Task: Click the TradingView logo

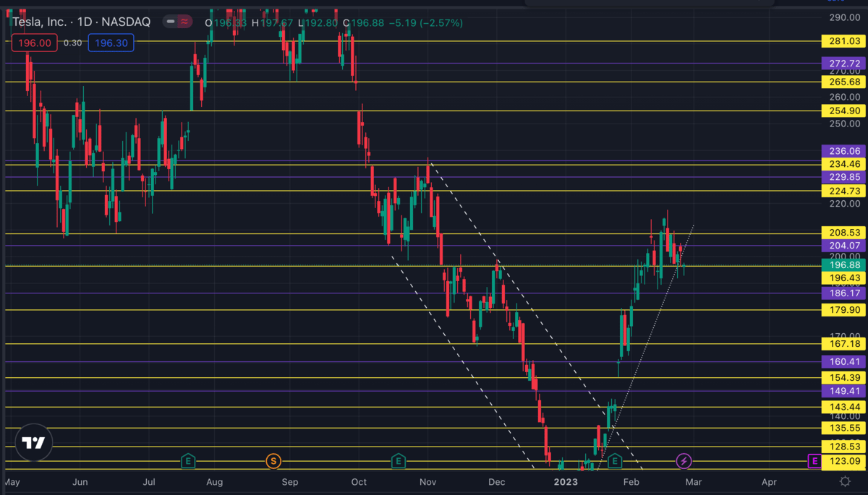Action: coord(33,443)
